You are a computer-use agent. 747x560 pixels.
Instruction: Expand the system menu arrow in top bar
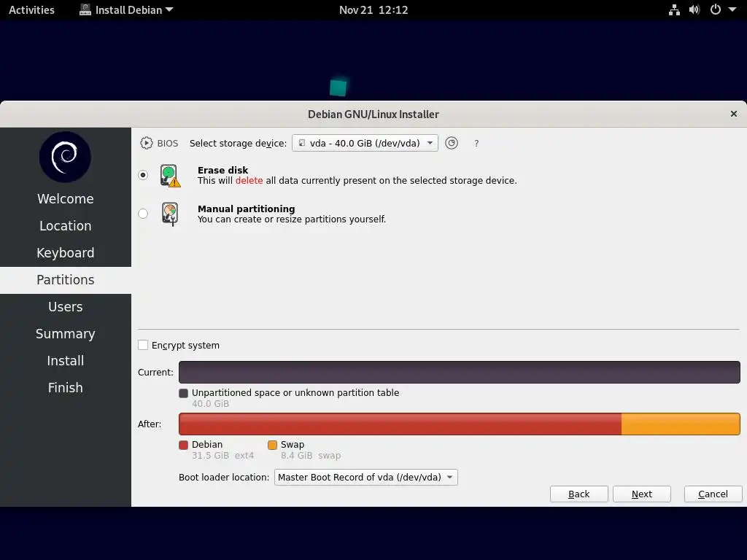(732, 9)
